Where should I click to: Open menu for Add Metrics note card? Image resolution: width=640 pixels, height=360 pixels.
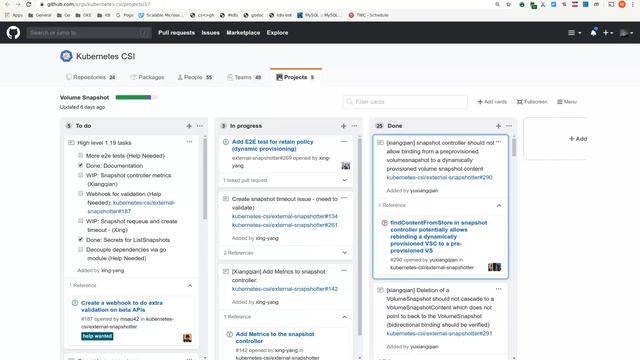344,271
